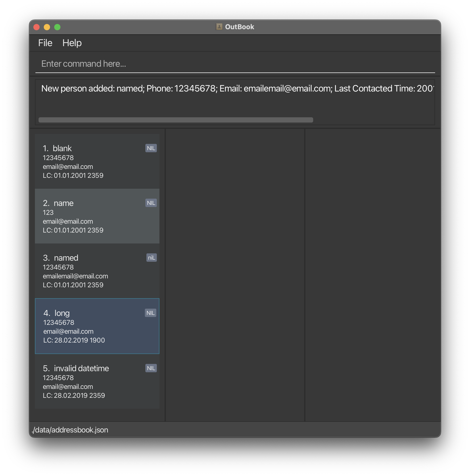Click 'LC: 28.02.2019 2359' on invalid datetime
Screen dimensions: 470x476
[74, 395]
